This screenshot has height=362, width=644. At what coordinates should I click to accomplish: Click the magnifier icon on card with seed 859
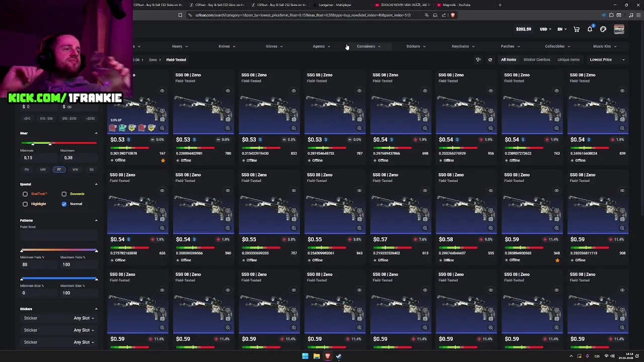pos(622,128)
